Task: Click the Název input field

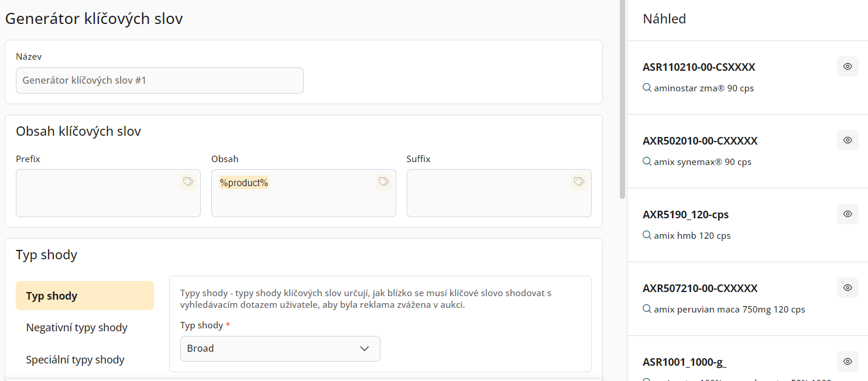Action: [159, 81]
